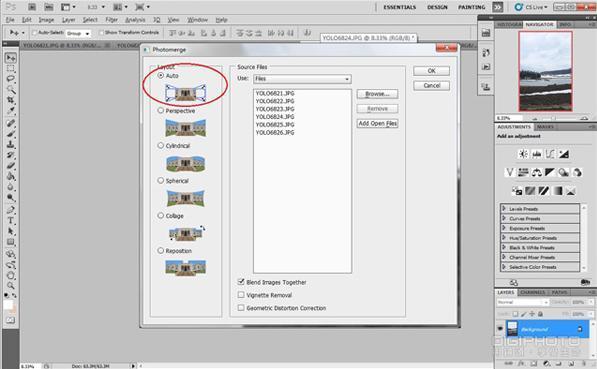Viewport: 597px width, 369px height.
Task: Select the Crop tool
Action: [10, 100]
